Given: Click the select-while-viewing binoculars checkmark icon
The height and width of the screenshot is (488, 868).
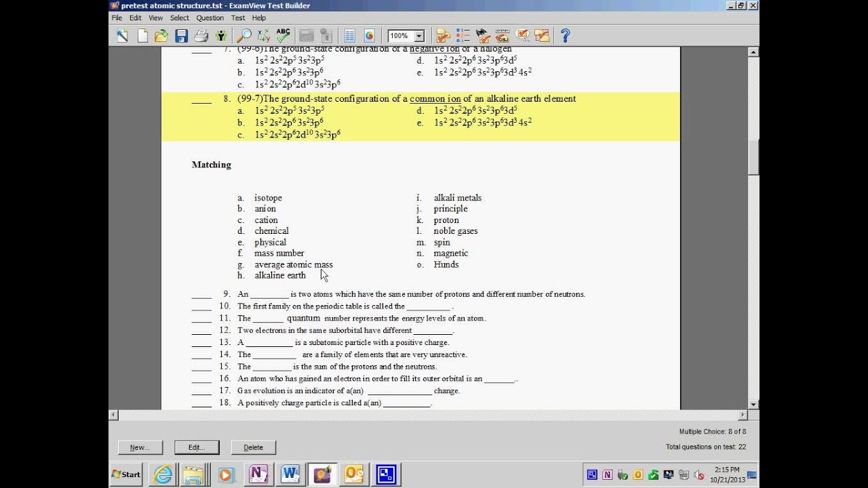Looking at the screenshot, I should coord(483,36).
